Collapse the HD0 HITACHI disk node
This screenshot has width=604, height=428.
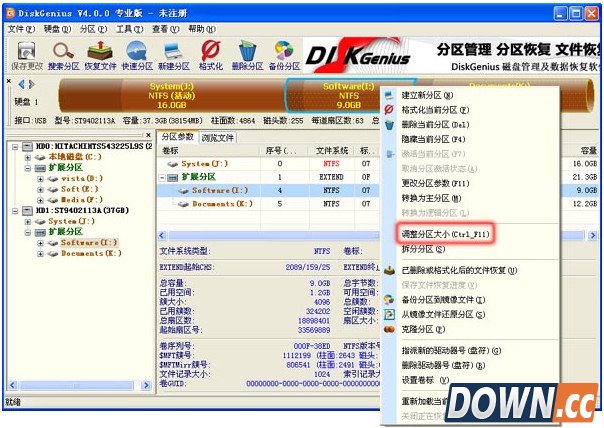[x=15, y=146]
